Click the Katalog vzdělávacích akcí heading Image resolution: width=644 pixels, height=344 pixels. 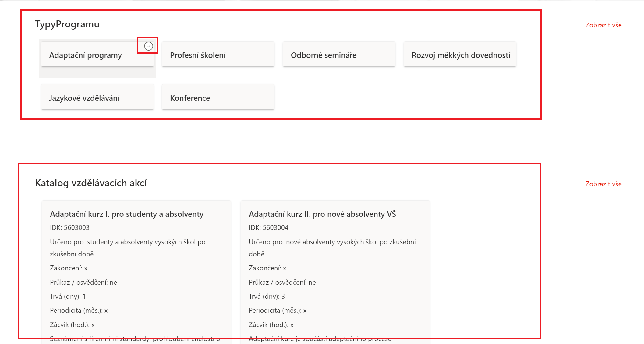(91, 183)
